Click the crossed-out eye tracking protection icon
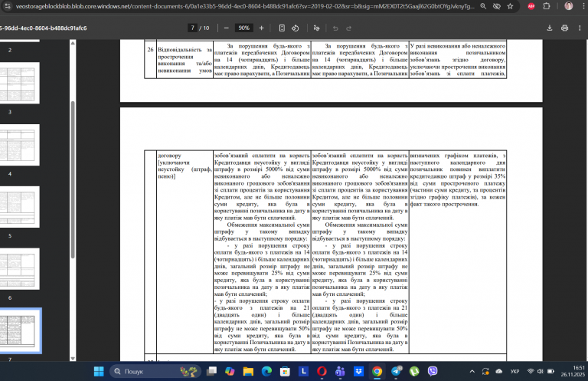588x381 pixels. pyautogui.click(x=497, y=6)
